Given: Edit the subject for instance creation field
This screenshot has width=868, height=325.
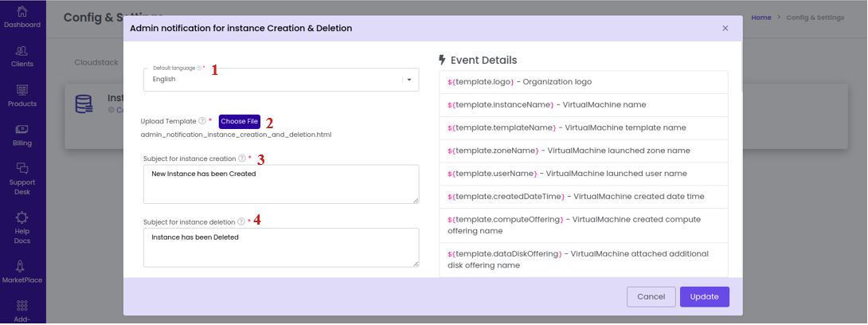Looking at the screenshot, I should [x=281, y=184].
